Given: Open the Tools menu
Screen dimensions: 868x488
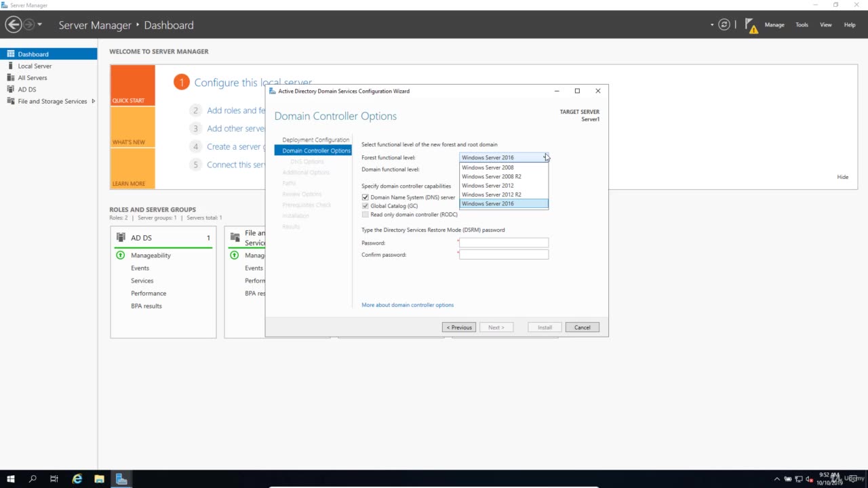Looking at the screenshot, I should (802, 25).
